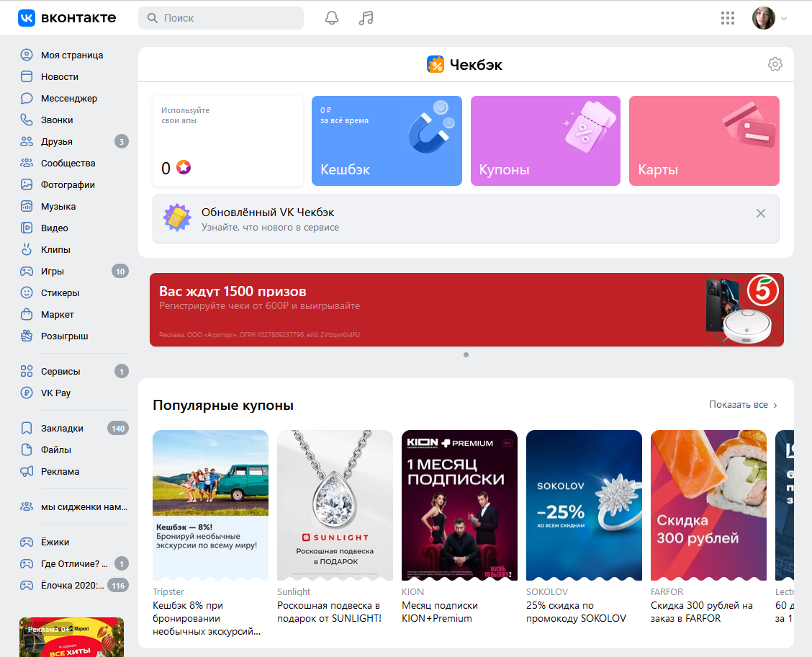
Task: Click the Calls phone icon
Action: pyautogui.click(x=27, y=120)
